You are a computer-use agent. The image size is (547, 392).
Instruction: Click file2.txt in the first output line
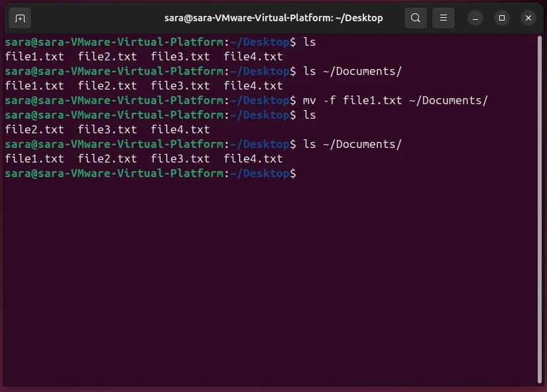(107, 57)
